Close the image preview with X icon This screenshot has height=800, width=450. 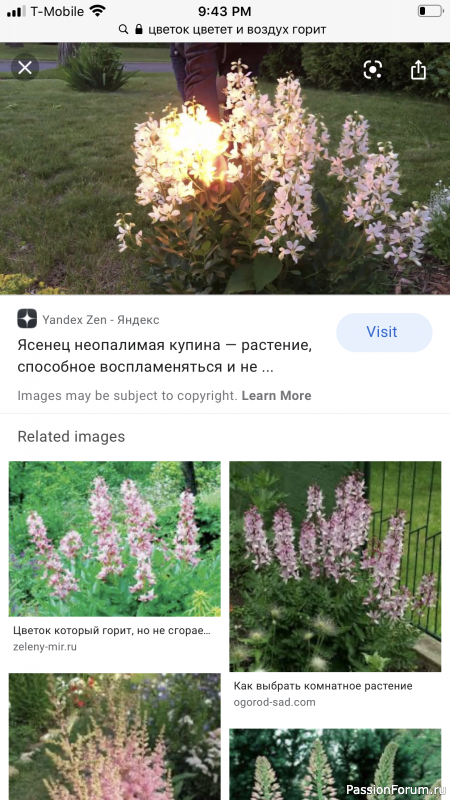click(x=25, y=67)
